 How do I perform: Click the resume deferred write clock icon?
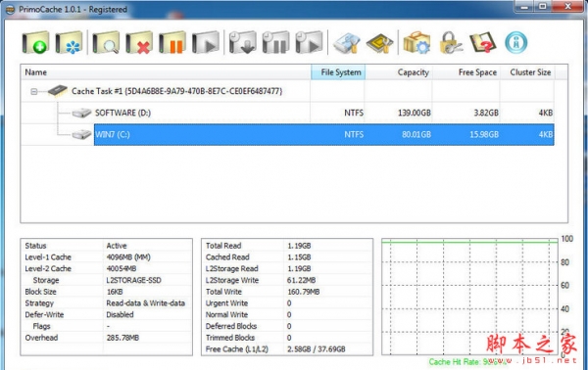[309, 42]
